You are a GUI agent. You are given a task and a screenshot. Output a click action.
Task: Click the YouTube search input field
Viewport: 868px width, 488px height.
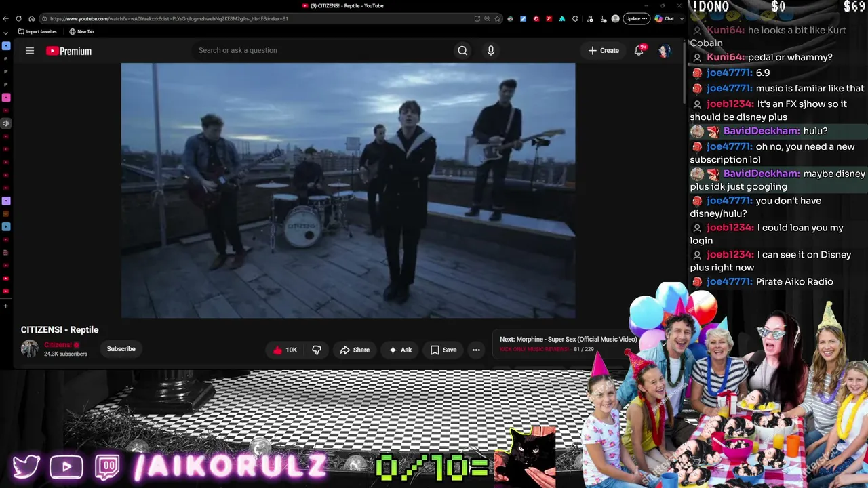coord(322,51)
